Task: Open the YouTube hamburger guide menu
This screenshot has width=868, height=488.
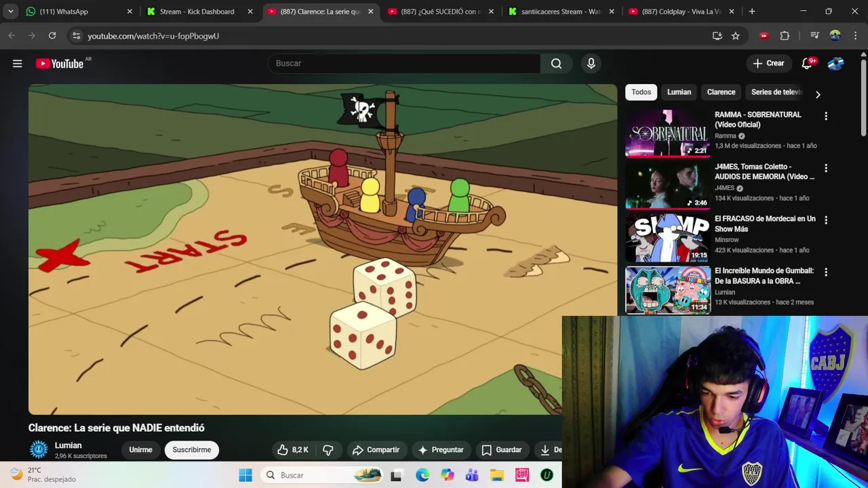Action: tap(18, 63)
